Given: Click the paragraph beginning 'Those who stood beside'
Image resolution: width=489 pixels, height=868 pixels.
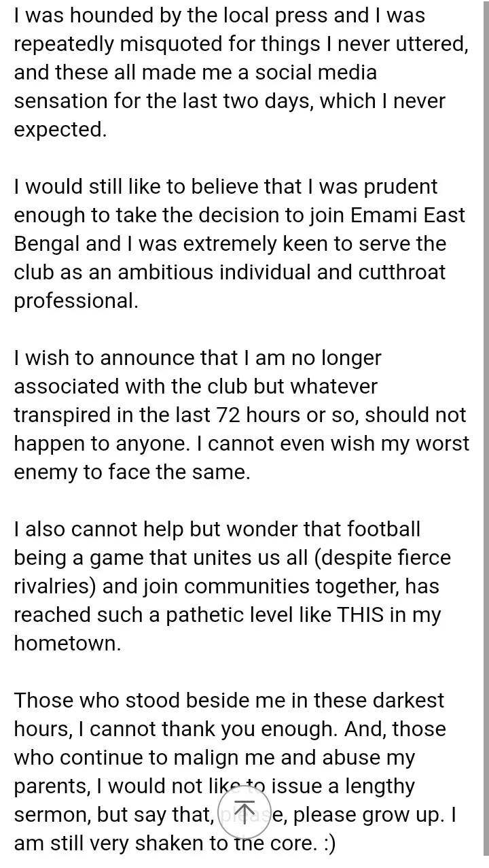Looking at the screenshot, I should coord(235,772).
